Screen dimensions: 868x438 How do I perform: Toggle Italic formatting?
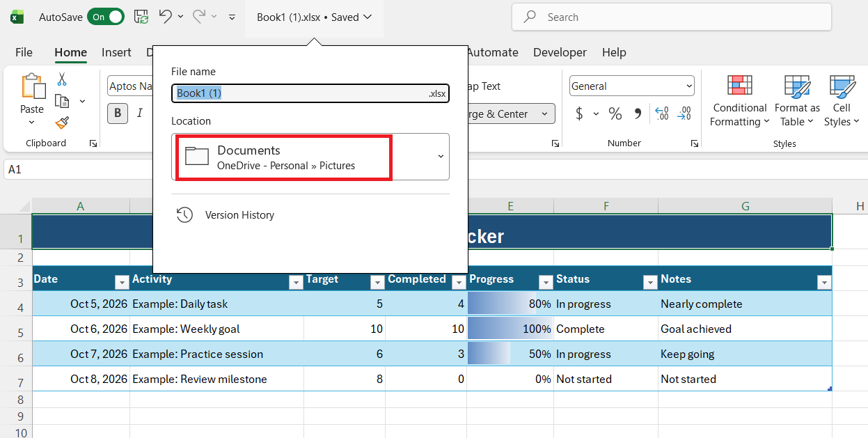[x=139, y=114]
